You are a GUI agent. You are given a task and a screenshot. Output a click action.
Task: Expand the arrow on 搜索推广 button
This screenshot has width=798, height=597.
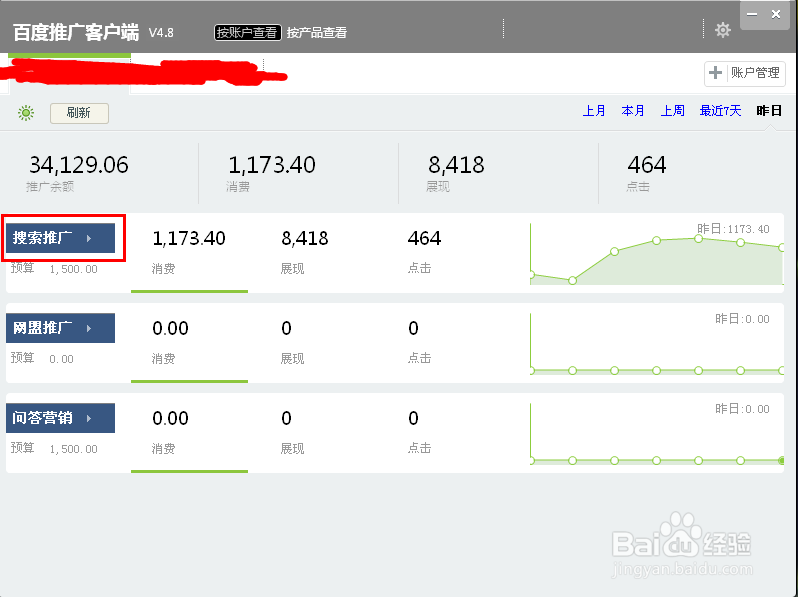[x=89, y=238]
